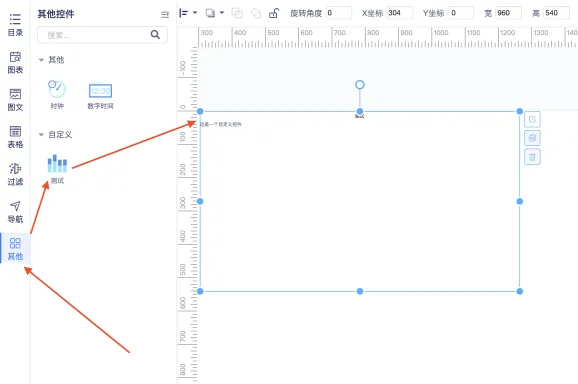Click the align-left toolbar icon

click(x=183, y=13)
